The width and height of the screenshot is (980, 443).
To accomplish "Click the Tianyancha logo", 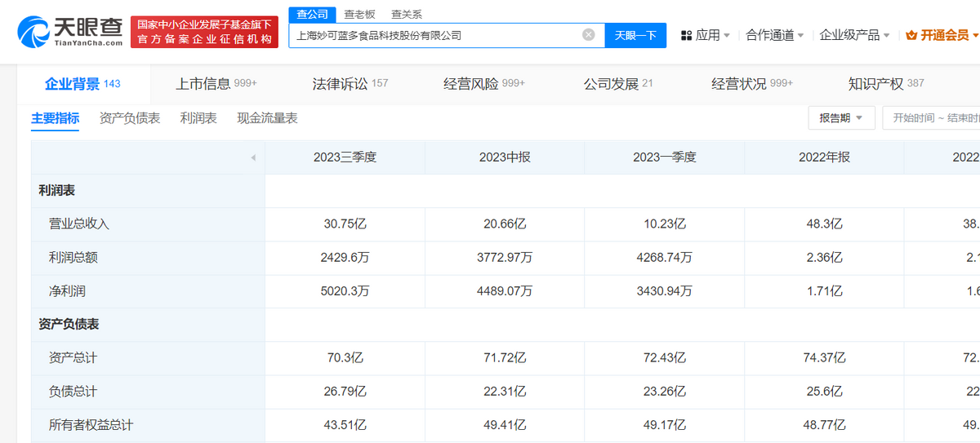I will tap(68, 32).
